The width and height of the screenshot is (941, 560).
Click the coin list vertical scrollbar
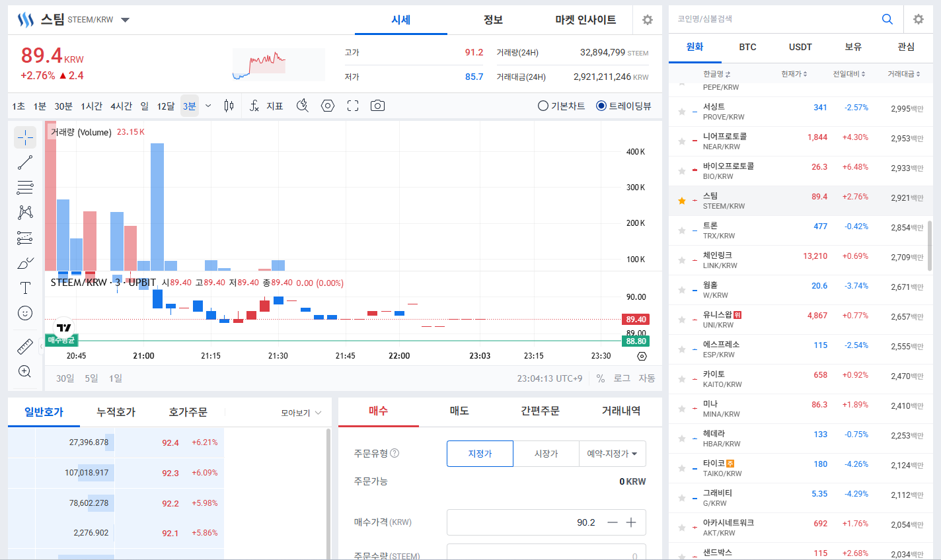click(x=930, y=246)
